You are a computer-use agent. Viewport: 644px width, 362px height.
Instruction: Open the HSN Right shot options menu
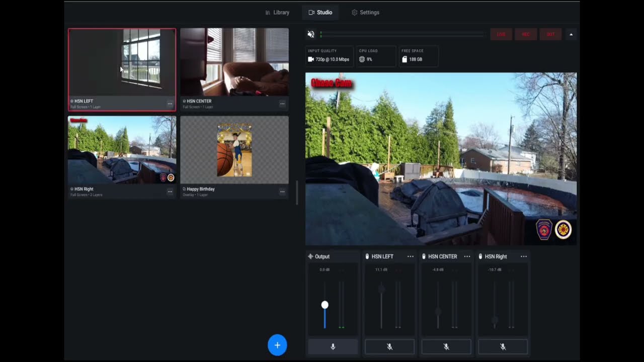170,192
